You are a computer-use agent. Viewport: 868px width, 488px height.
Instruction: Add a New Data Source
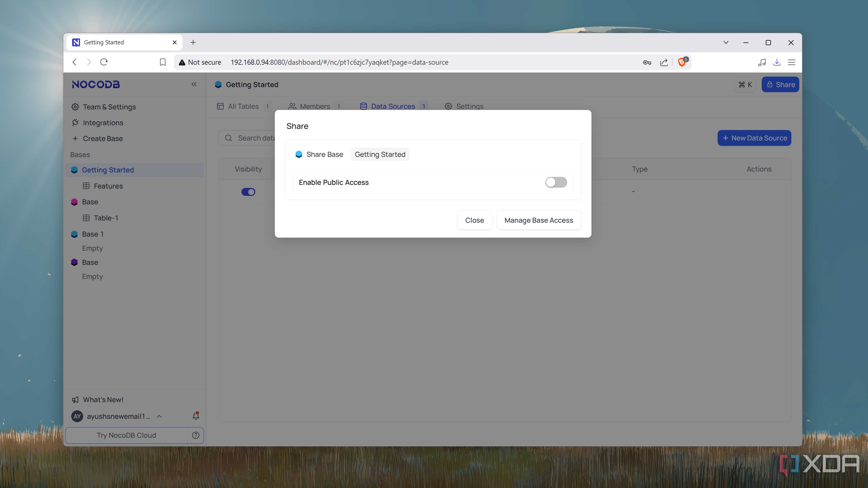754,138
